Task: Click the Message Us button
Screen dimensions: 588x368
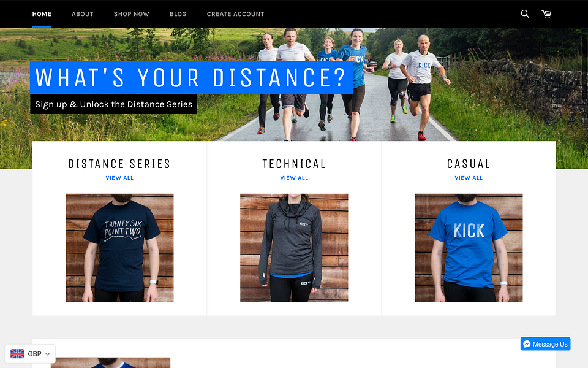Action: pos(546,344)
